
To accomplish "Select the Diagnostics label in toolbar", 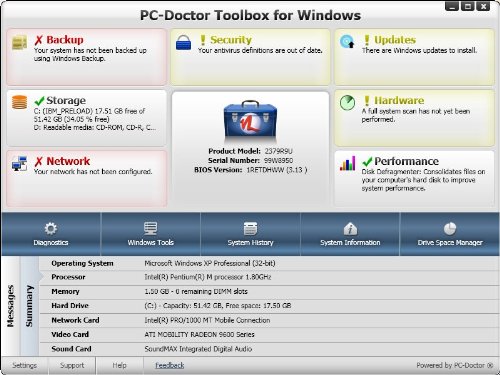I will tap(51, 243).
